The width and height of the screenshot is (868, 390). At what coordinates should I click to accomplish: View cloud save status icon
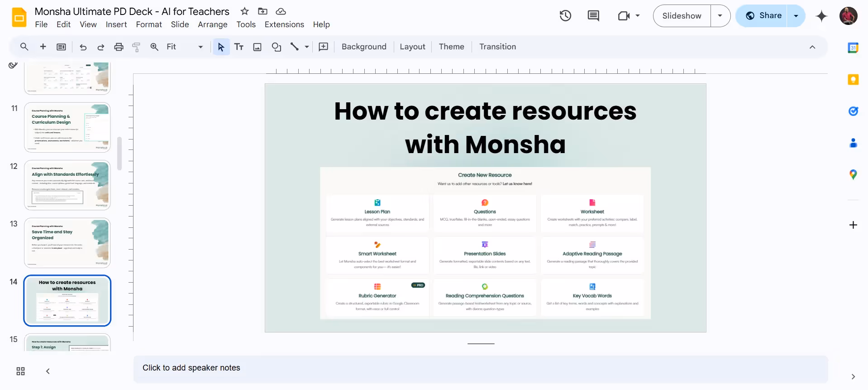[x=281, y=11]
